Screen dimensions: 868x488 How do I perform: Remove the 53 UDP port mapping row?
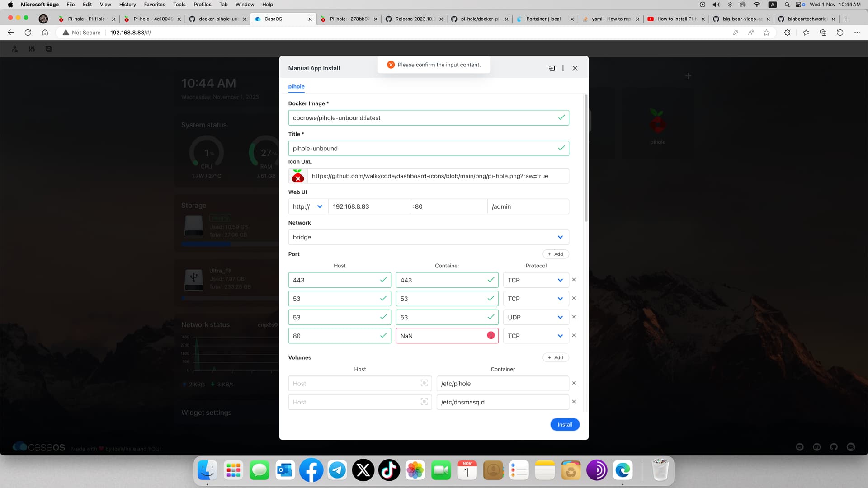(x=574, y=317)
